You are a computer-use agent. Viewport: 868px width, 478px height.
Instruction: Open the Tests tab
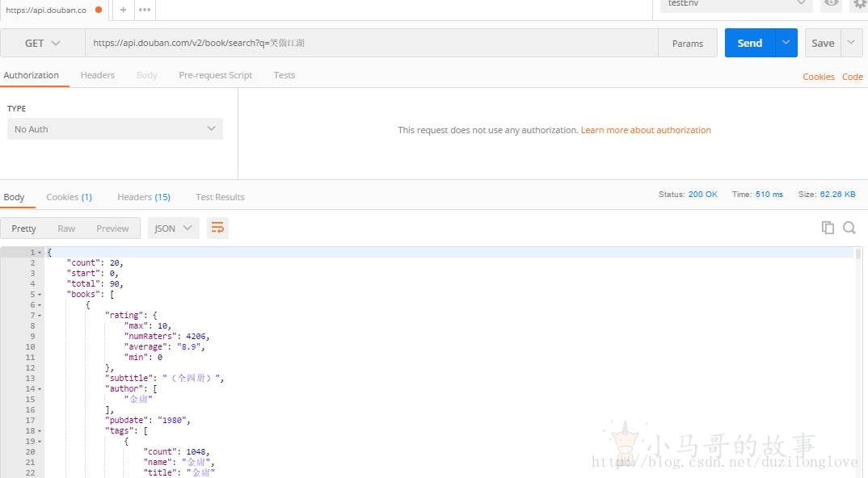tap(284, 75)
